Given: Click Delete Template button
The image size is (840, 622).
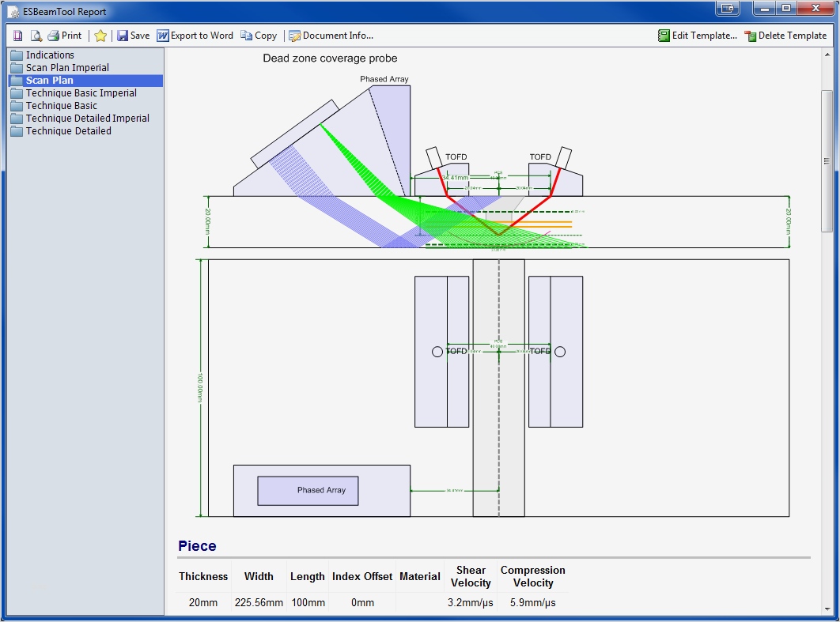Looking at the screenshot, I should tap(785, 36).
